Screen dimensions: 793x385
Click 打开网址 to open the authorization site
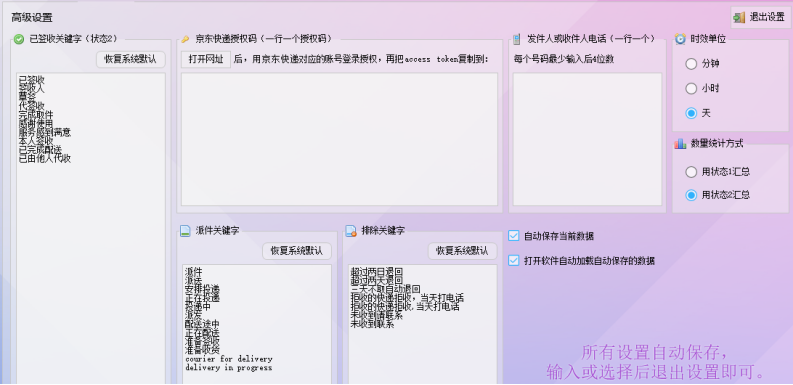pyautogui.click(x=206, y=59)
